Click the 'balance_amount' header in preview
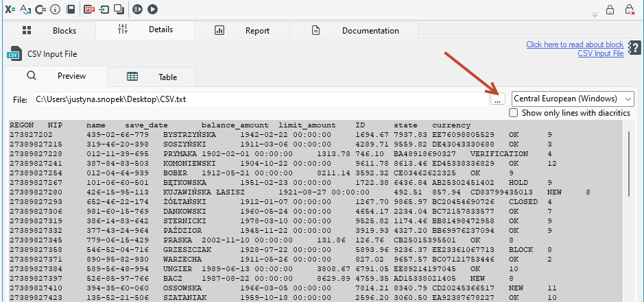644x302 pixels. coord(235,125)
